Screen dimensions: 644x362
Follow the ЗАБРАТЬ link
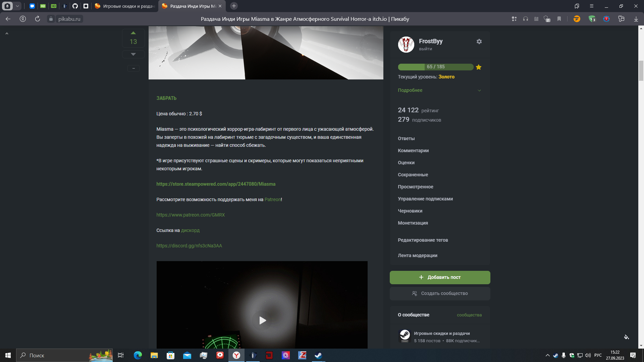click(x=166, y=98)
